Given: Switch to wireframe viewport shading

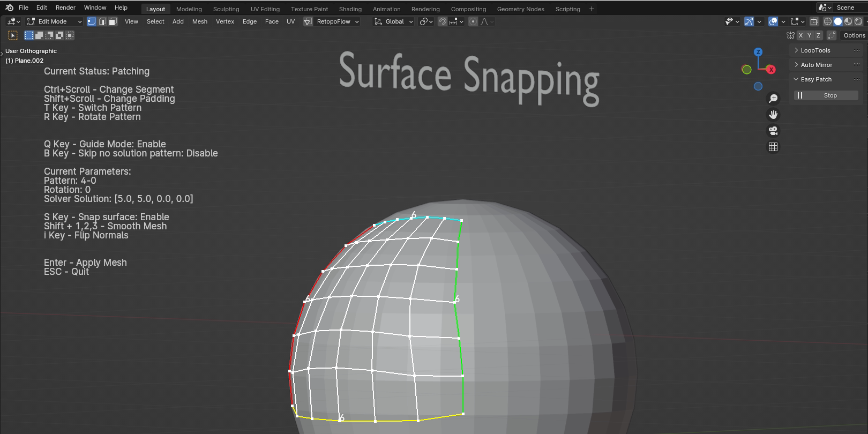Looking at the screenshot, I should [x=828, y=21].
